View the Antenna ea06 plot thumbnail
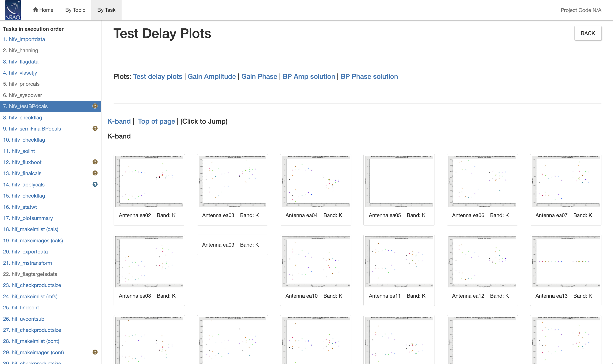 [x=482, y=181]
